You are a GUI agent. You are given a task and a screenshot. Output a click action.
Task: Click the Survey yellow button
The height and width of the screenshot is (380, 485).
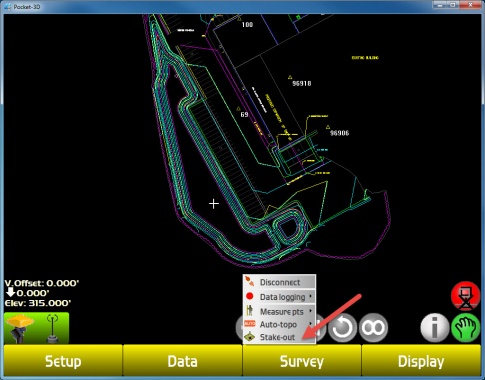click(302, 361)
